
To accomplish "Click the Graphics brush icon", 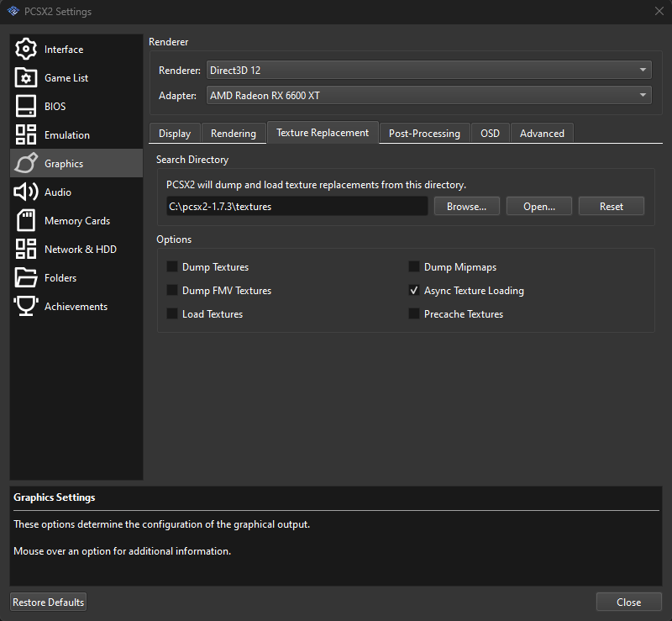I will [x=26, y=163].
